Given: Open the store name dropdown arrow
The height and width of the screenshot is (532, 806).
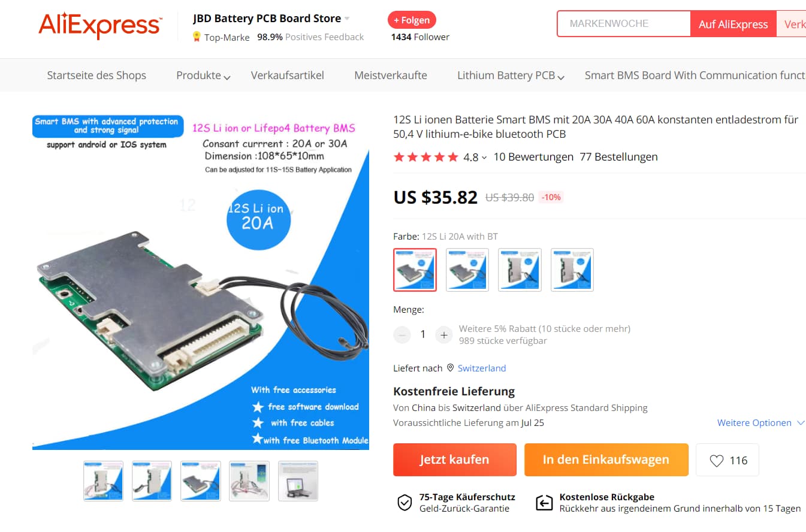Looking at the screenshot, I should click(347, 19).
